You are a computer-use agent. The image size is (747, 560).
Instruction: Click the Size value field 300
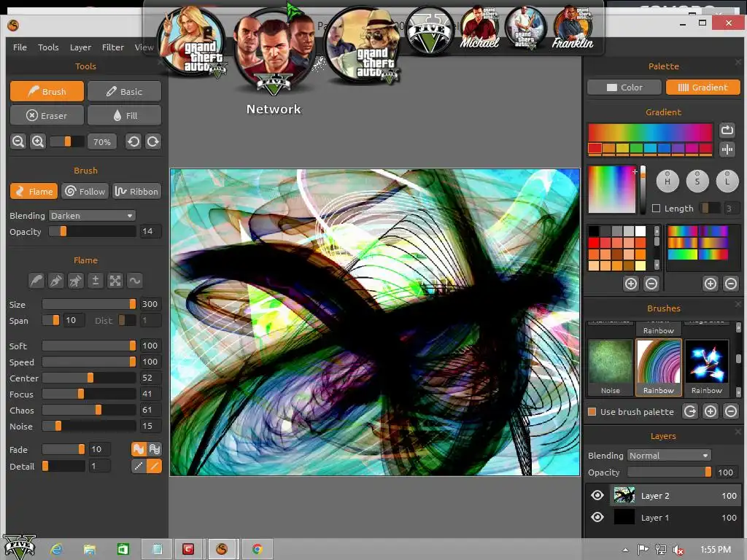150,304
